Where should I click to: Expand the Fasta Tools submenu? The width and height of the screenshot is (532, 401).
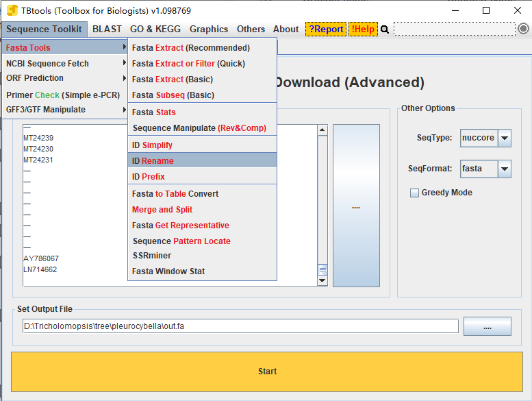pyautogui.click(x=64, y=47)
